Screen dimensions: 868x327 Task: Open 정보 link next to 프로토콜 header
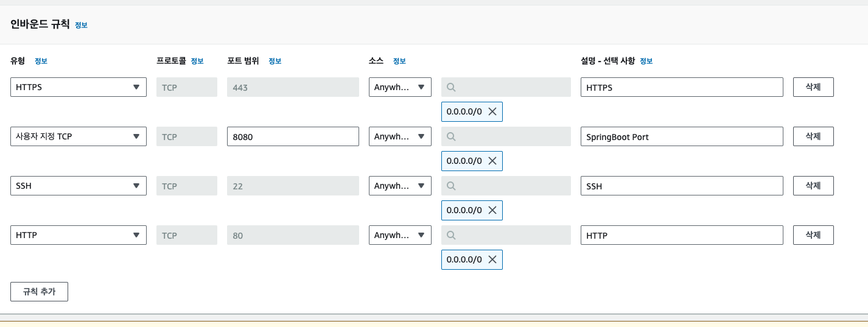click(x=197, y=61)
